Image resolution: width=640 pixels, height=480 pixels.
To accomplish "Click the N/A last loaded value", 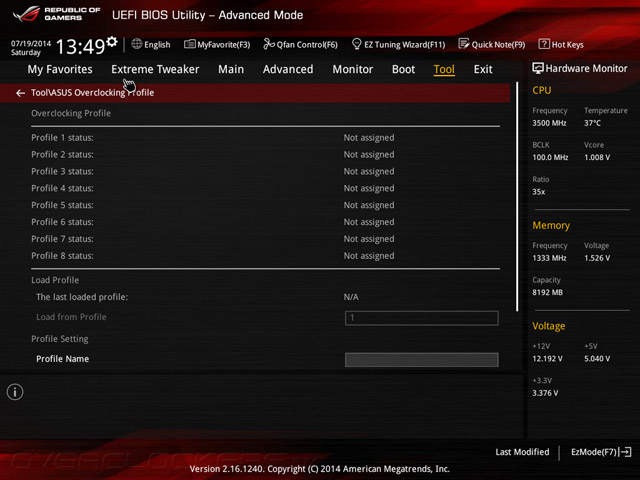I will coord(351,297).
